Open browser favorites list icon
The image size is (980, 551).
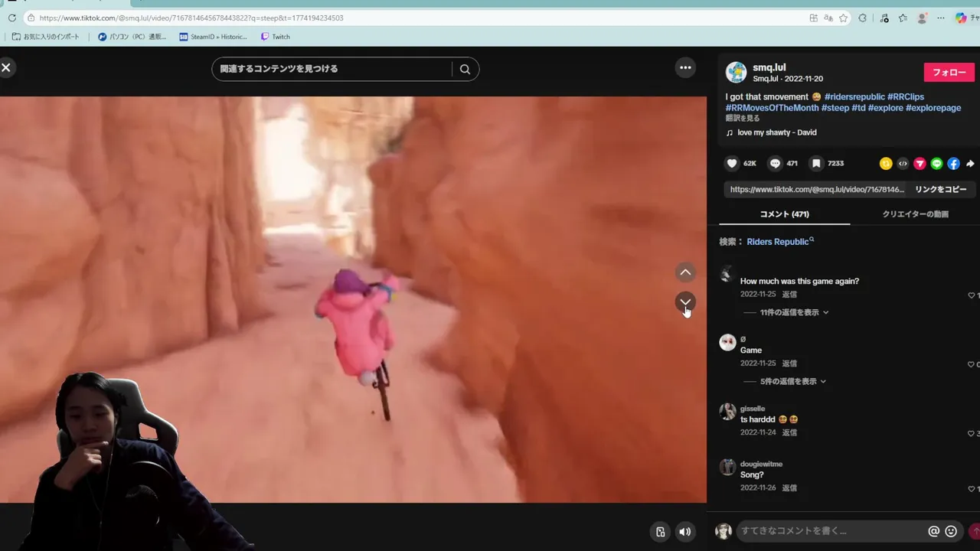tap(903, 18)
